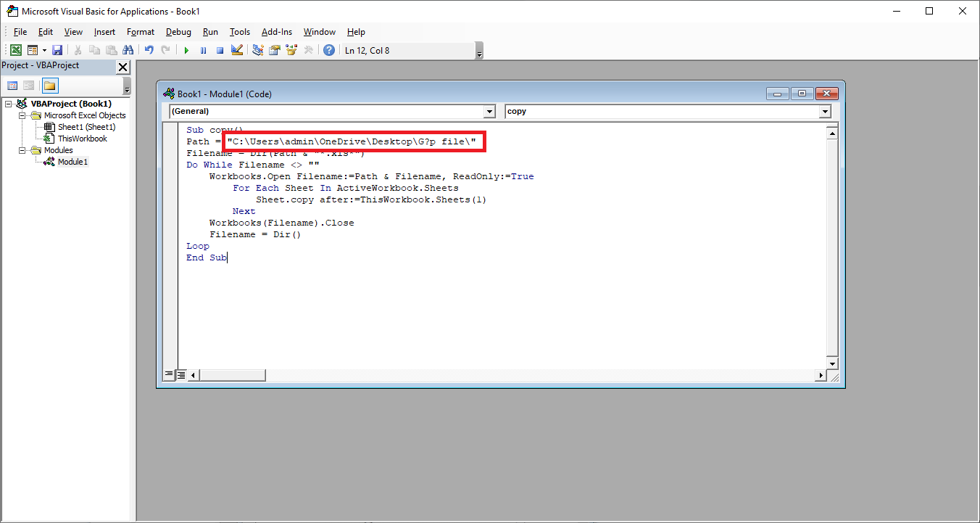The image size is (980, 523).
Task: Click the Find binoculars icon
Action: 128,50
